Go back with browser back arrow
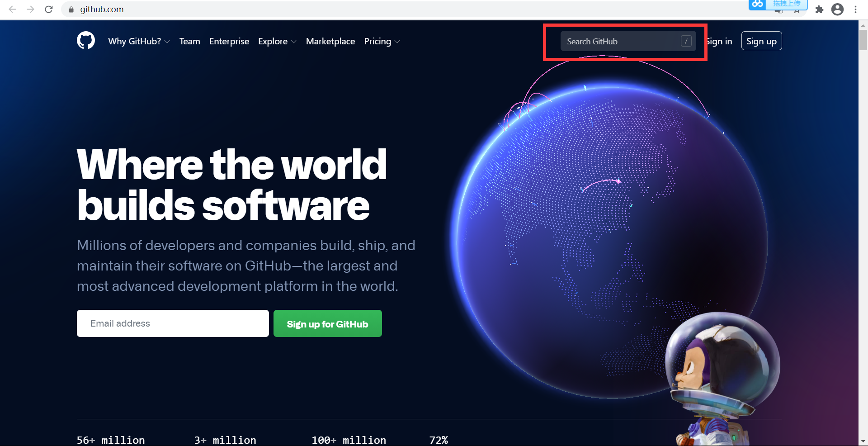Screen dimensions: 868x446 pyautogui.click(x=13, y=9)
